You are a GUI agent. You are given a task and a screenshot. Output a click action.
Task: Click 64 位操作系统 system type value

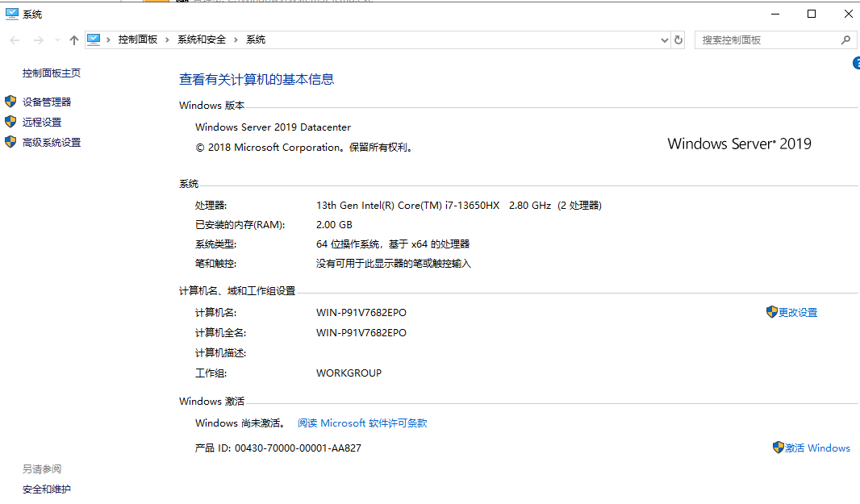[x=393, y=244]
